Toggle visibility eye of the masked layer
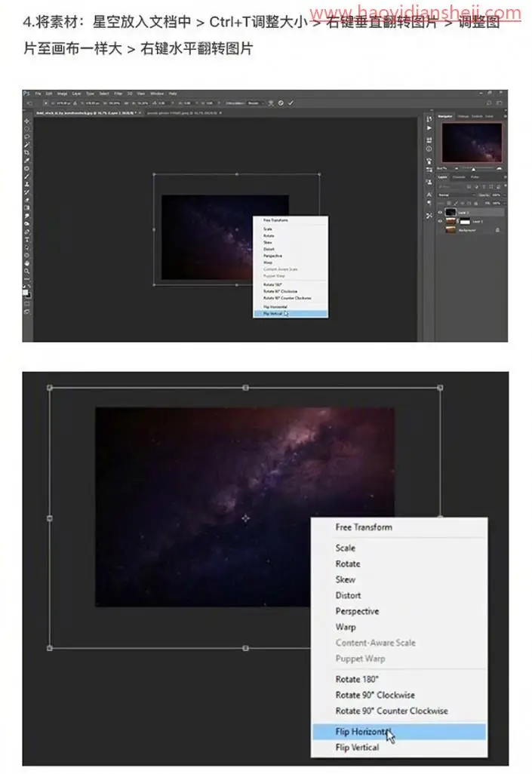The width and height of the screenshot is (532, 774). 440,221
